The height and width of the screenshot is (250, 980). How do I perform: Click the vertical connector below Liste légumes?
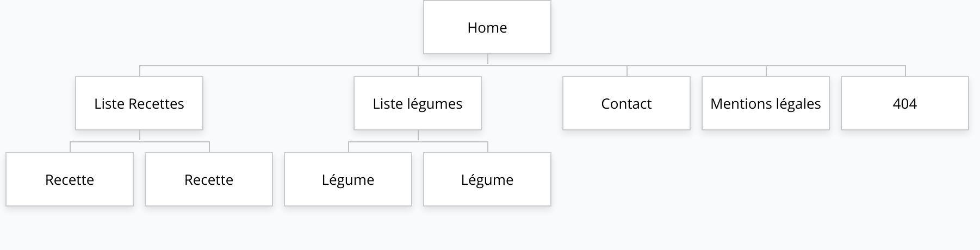click(418, 135)
